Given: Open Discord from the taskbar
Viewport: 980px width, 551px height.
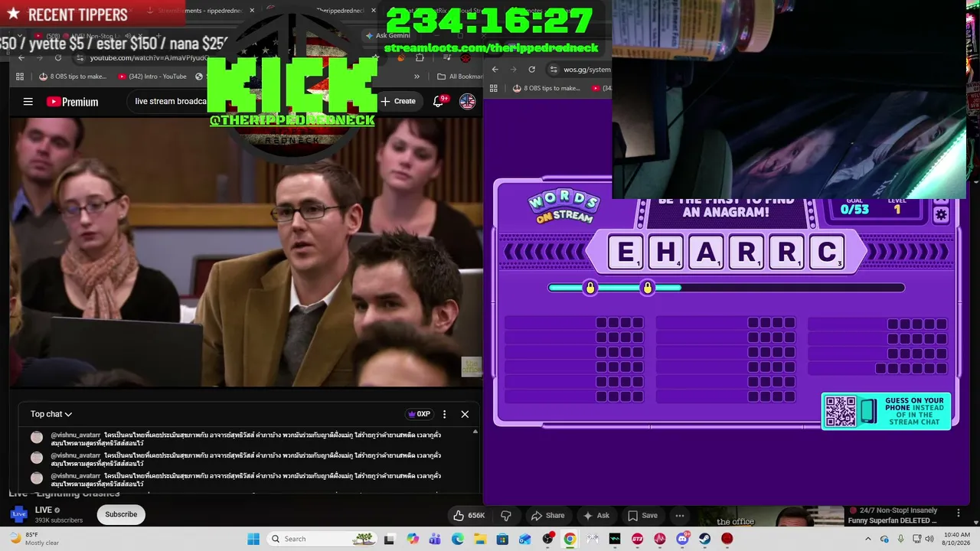Looking at the screenshot, I should [682, 539].
